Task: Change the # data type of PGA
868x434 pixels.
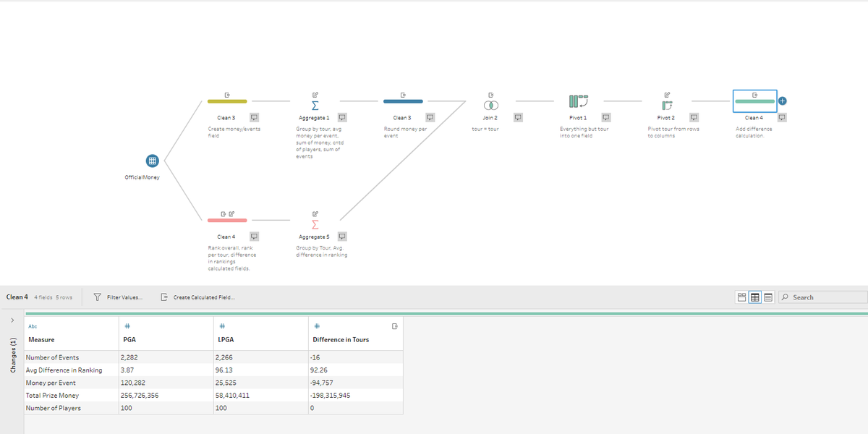Action: click(x=127, y=326)
